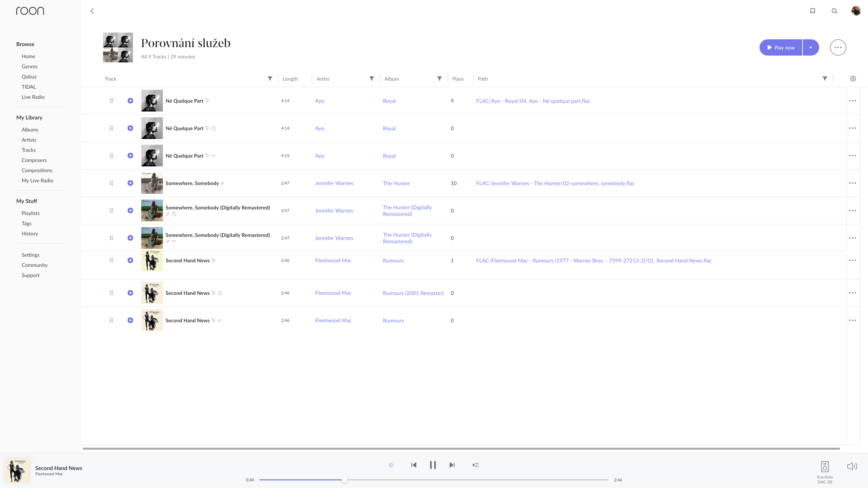Grab drag handle of Somewhere, Somebody row with 10 plays
868x488 pixels.
(111, 183)
